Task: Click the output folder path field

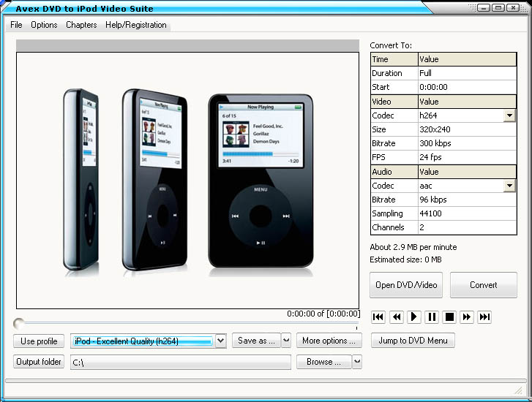Action: click(181, 363)
